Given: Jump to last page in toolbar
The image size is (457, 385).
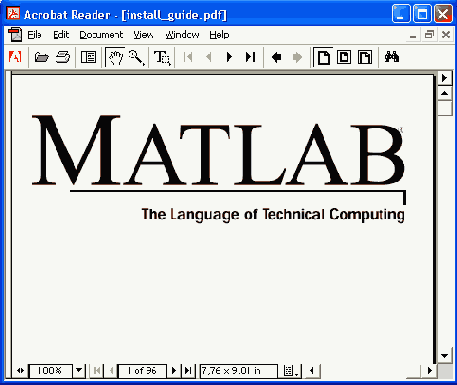Looking at the screenshot, I should pyautogui.click(x=250, y=57).
